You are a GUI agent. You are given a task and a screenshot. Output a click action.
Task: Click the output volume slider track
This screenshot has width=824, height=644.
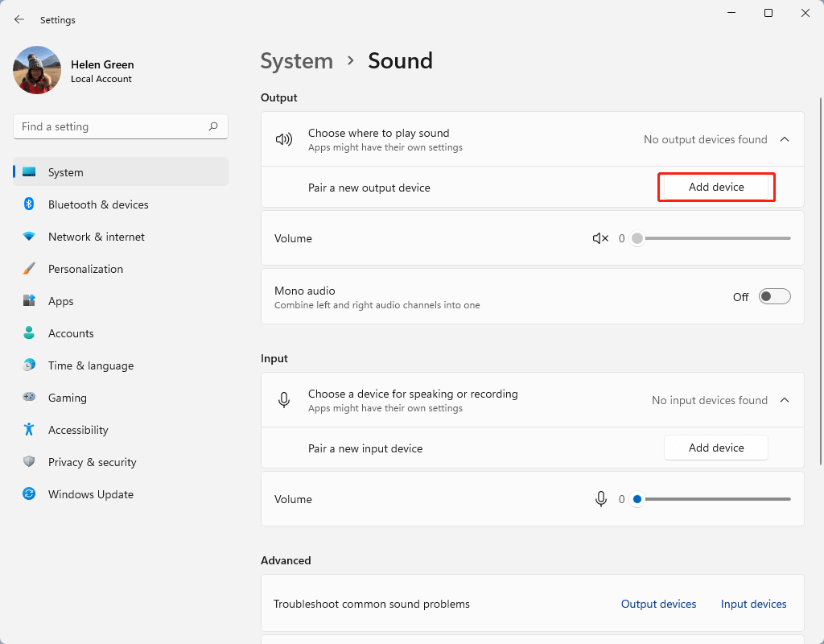coord(716,238)
